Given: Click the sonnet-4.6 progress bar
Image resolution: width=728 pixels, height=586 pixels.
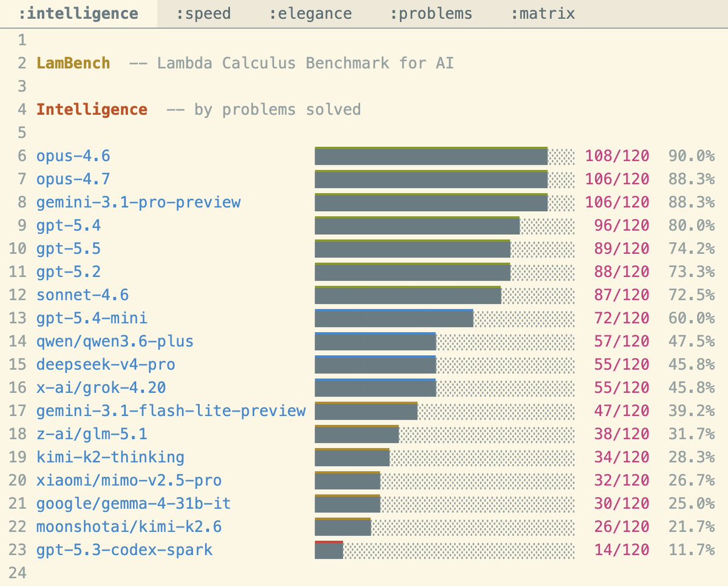Looking at the screenshot, I should 445,295.
